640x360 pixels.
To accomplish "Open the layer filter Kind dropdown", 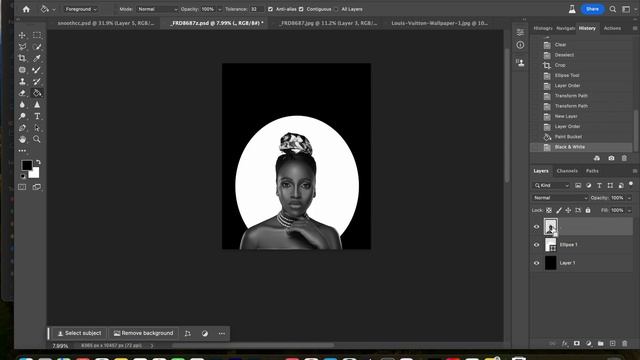I will pos(551,185).
